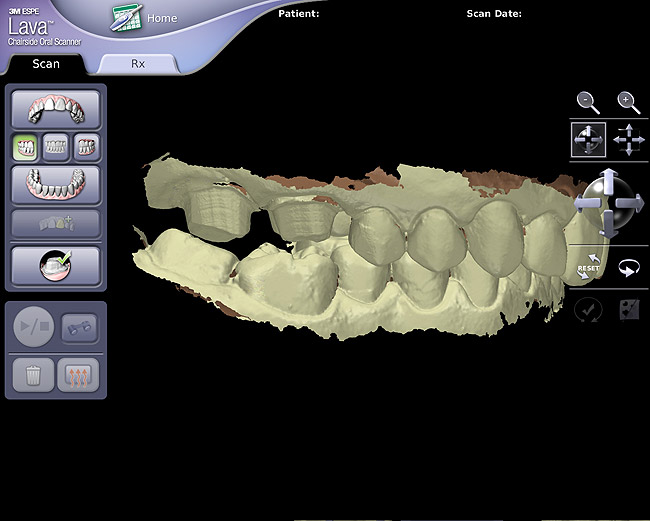Click the trash delete scan button

pyautogui.click(x=31, y=376)
